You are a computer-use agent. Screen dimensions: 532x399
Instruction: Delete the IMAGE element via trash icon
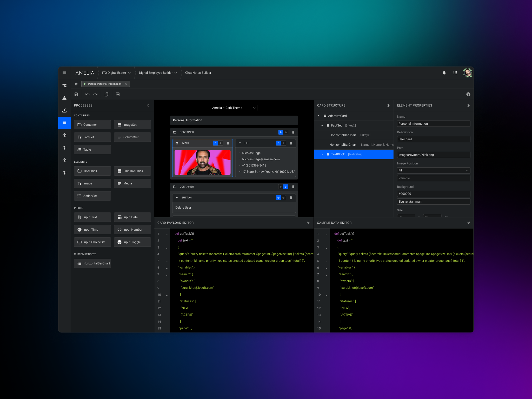click(x=228, y=143)
